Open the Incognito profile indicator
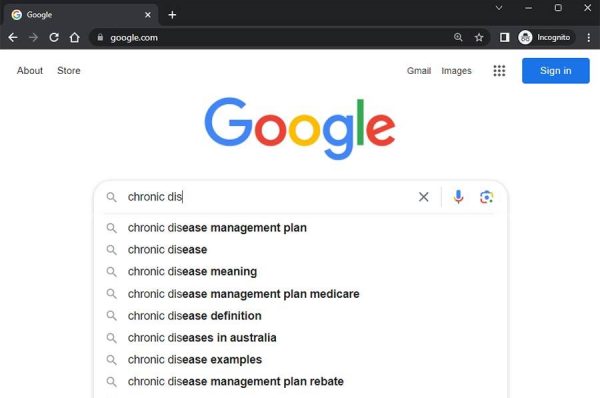This screenshot has height=398, width=600. tap(546, 38)
